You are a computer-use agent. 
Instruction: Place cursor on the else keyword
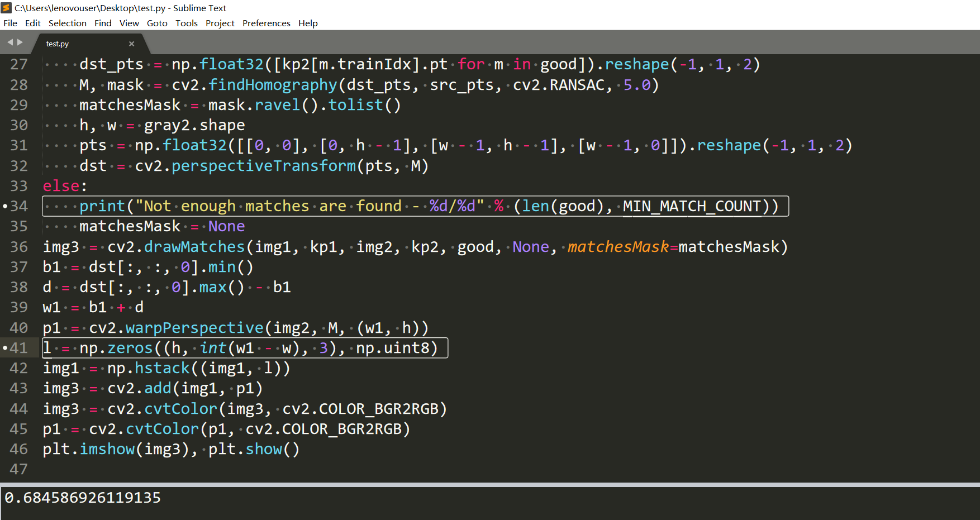pyautogui.click(x=61, y=186)
